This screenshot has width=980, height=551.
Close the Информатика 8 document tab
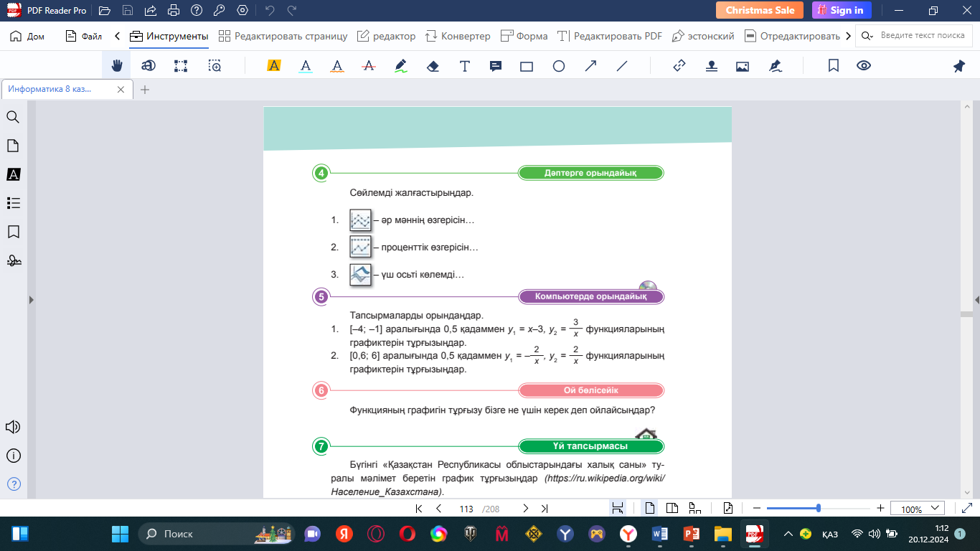[121, 90]
